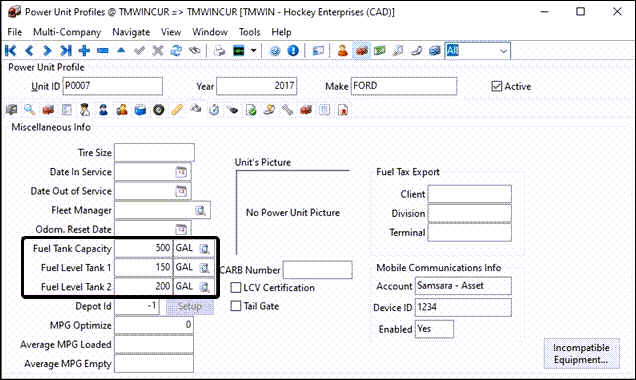Image resolution: width=636 pixels, height=380 pixels.
Task: Open the Navigate menu
Action: coord(131,32)
